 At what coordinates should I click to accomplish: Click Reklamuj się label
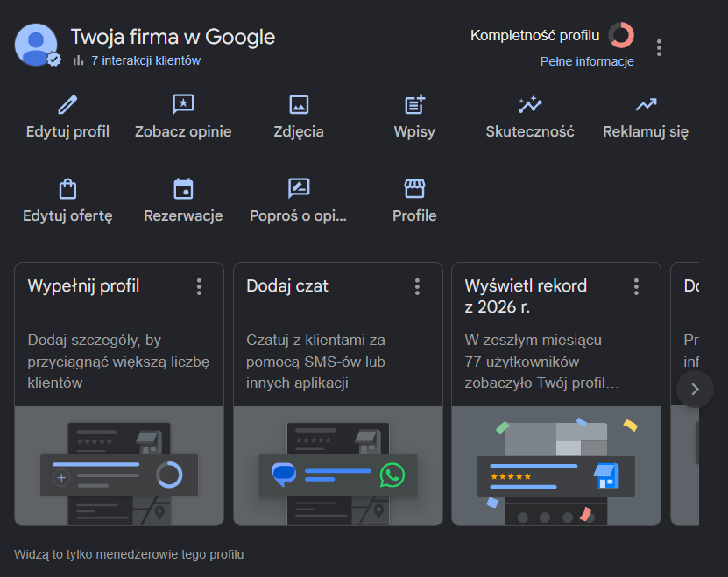pyautogui.click(x=646, y=131)
